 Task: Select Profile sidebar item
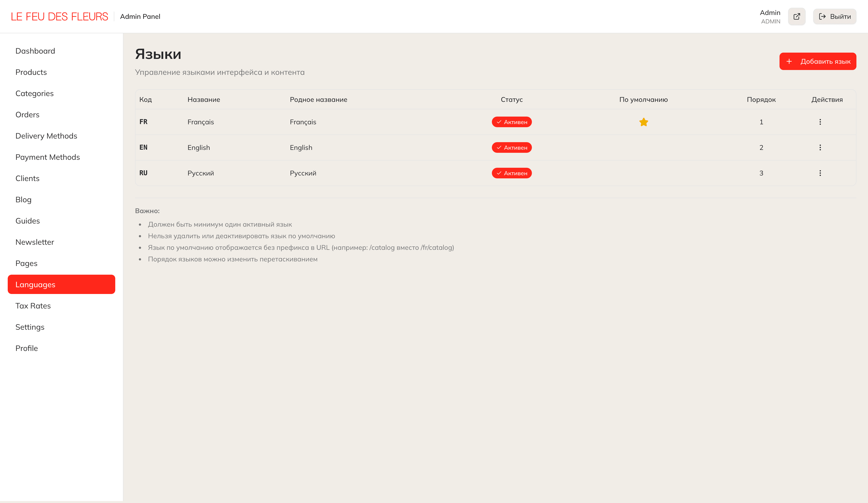(27, 348)
